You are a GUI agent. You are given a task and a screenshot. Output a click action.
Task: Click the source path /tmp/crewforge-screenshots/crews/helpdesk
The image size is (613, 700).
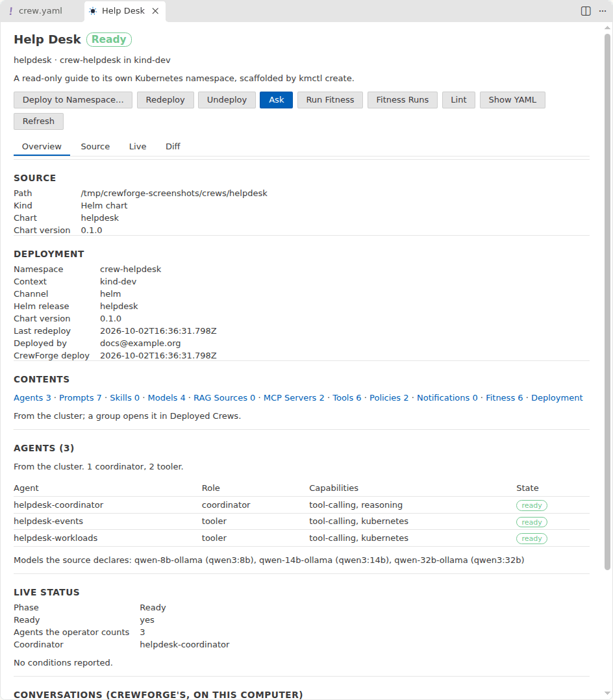tap(174, 194)
